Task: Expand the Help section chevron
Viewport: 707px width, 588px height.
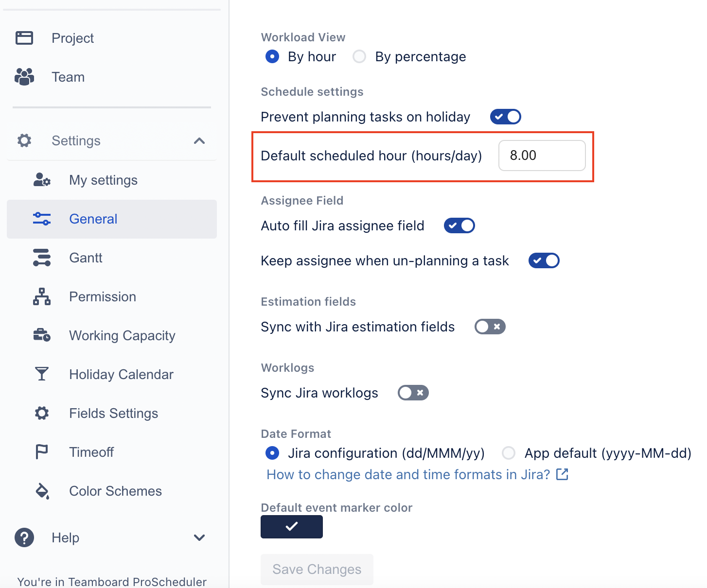Action: pos(199,537)
